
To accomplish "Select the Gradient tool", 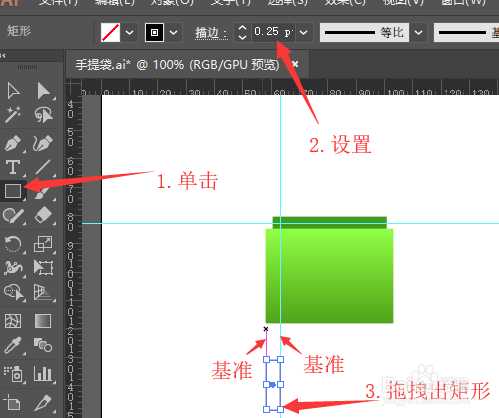I will pos(43,321).
